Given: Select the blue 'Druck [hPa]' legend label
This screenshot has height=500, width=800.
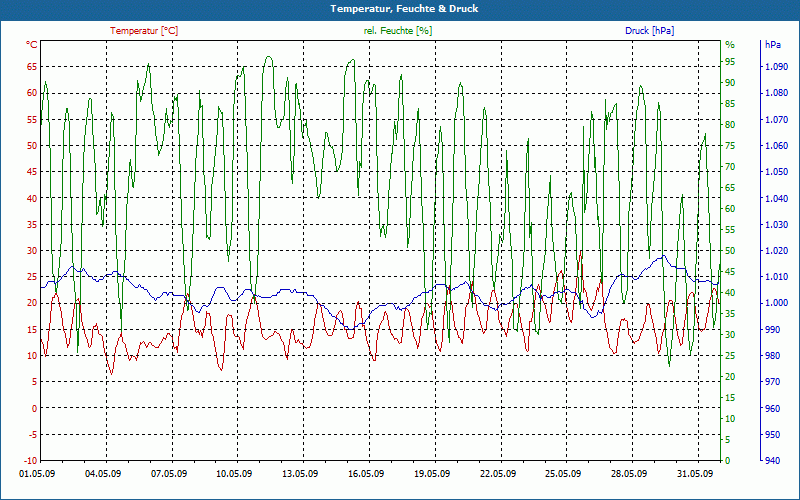Looking at the screenshot, I should 649,31.
